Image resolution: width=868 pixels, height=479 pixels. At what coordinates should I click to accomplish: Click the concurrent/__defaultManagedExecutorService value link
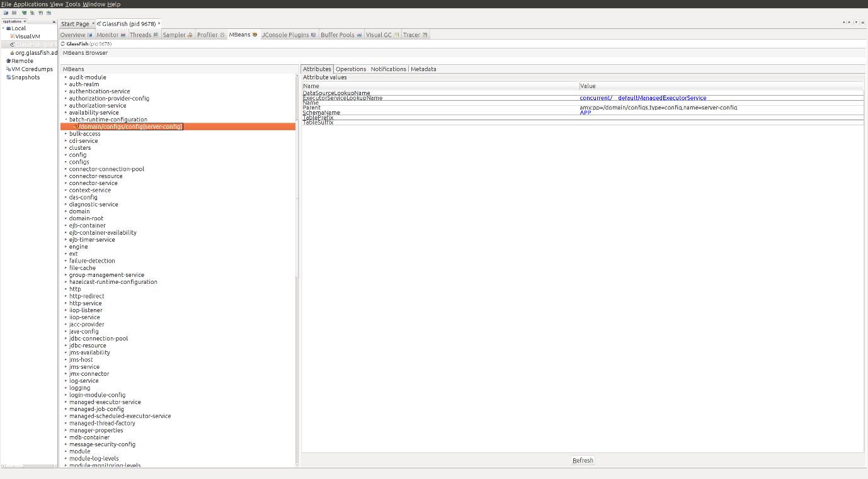[642, 98]
